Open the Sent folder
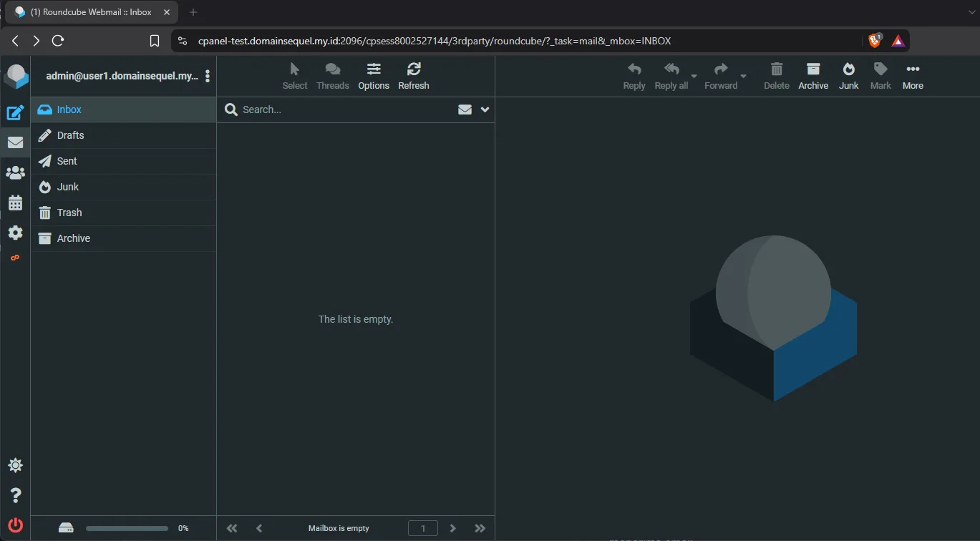The height and width of the screenshot is (541, 980). tap(123, 161)
